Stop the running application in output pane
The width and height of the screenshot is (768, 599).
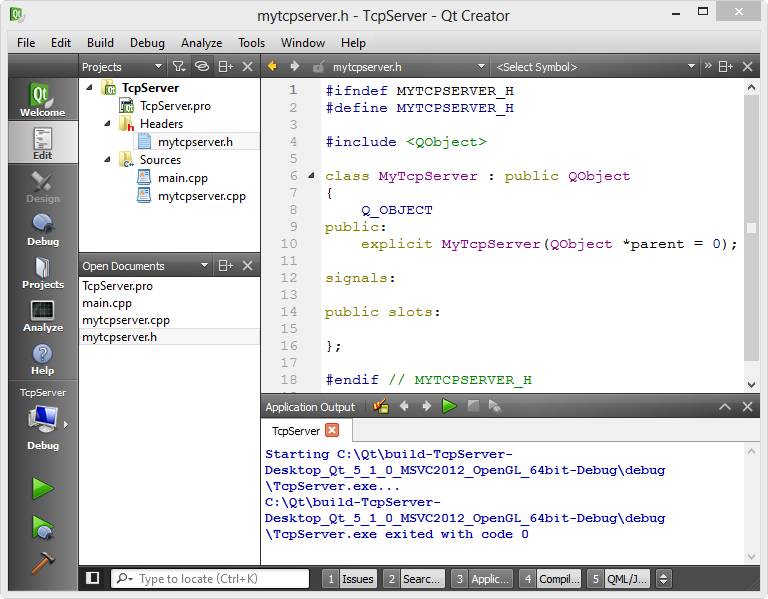473,406
